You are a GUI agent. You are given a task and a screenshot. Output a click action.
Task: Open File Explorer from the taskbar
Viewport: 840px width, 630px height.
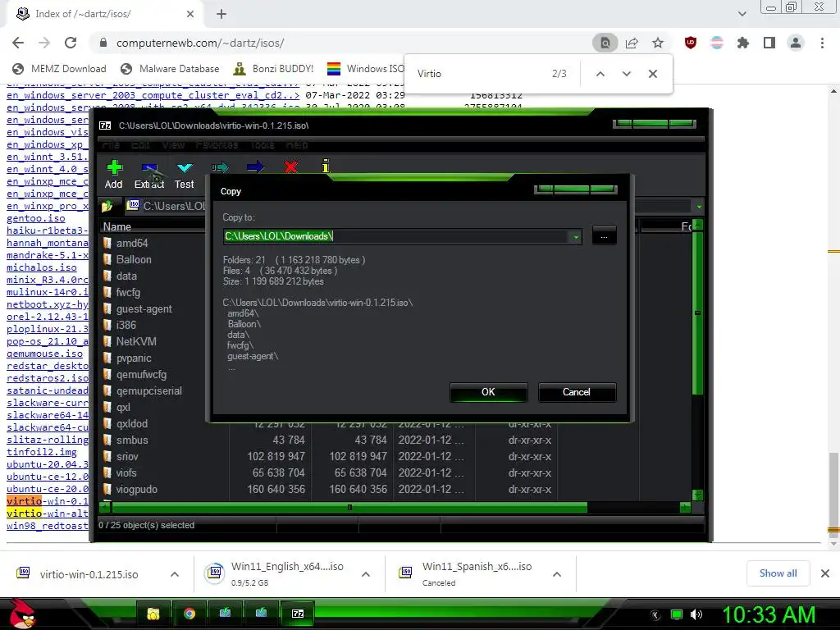(153, 614)
